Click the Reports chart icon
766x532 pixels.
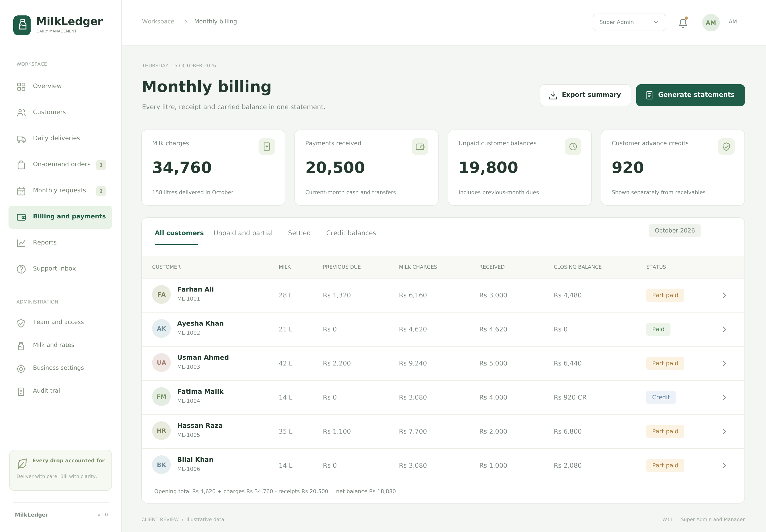pos(21,243)
